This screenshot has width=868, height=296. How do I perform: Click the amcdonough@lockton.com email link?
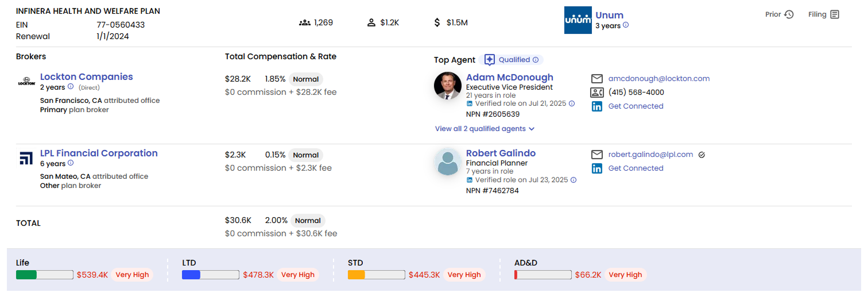(658, 79)
